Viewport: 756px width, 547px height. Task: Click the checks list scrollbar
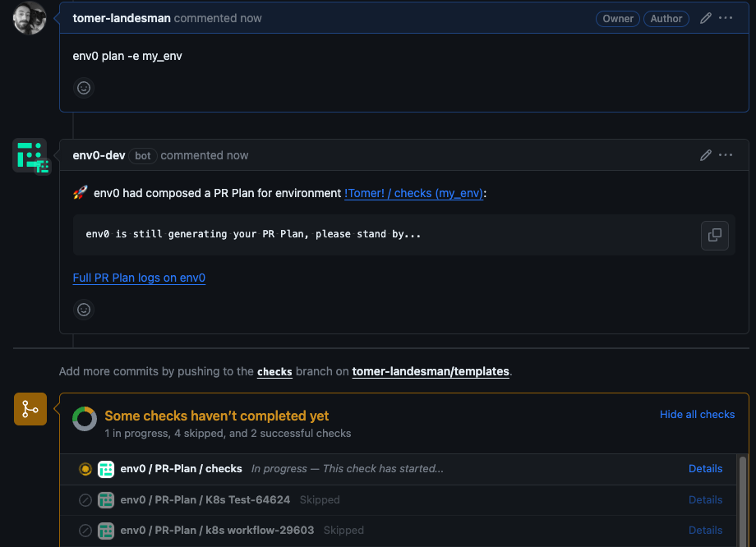743,500
